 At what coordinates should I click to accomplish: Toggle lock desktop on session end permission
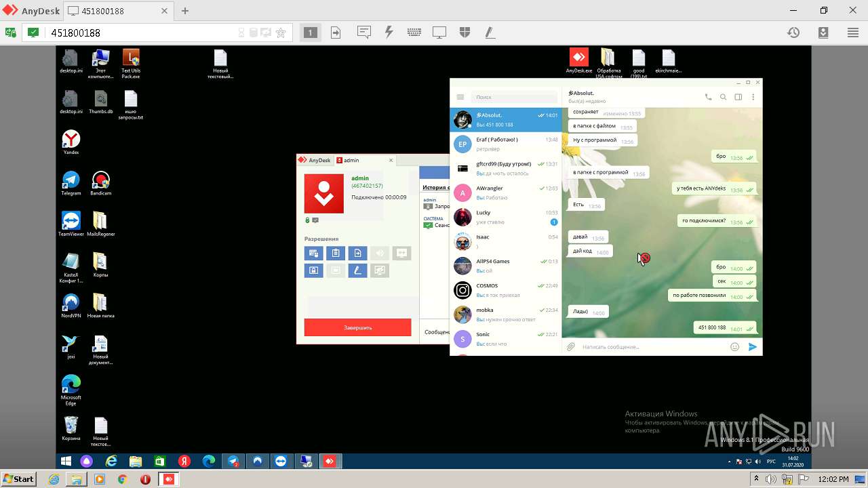pyautogui.click(x=313, y=270)
